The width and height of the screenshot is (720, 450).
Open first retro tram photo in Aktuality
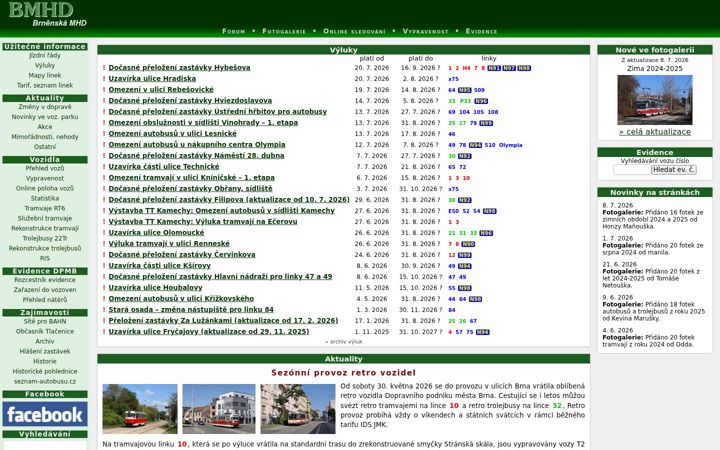pos(140,409)
